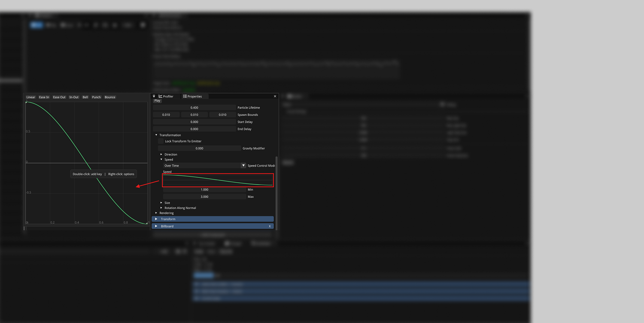Apply the Punch curve preset
This screenshot has height=323, width=644.
[97, 97]
